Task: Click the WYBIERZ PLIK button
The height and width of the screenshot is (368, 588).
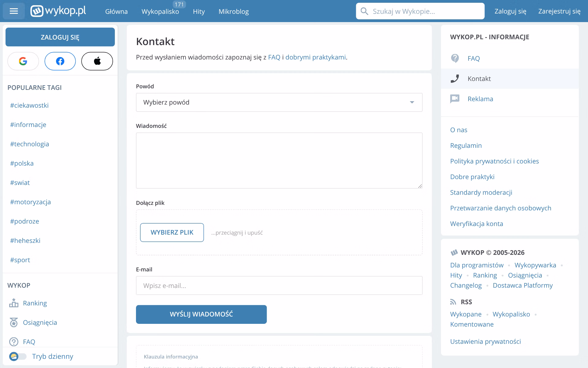Action: (172, 232)
